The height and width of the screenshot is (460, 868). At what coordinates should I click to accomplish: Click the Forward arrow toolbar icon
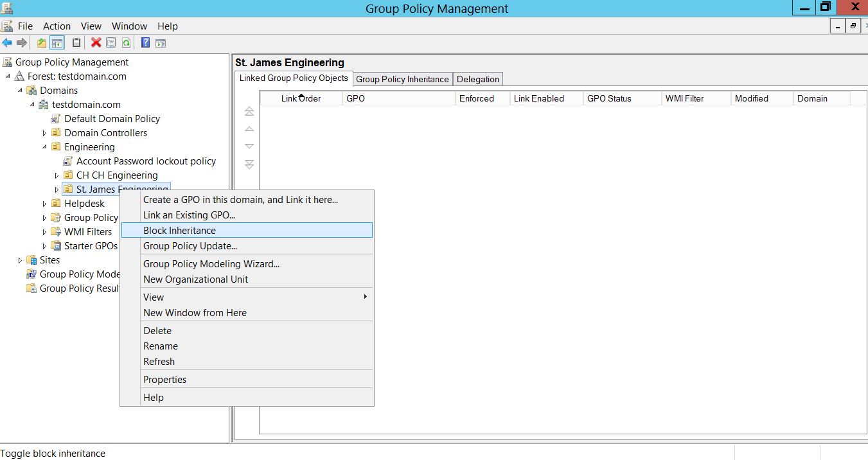click(x=22, y=43)
